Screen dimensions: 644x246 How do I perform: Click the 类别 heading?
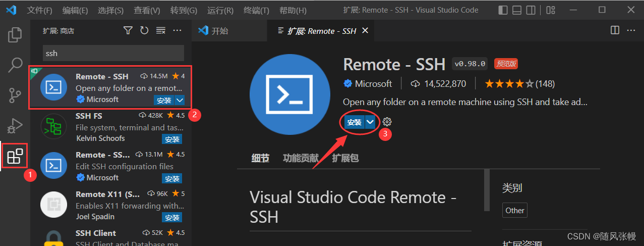[512, 188]
